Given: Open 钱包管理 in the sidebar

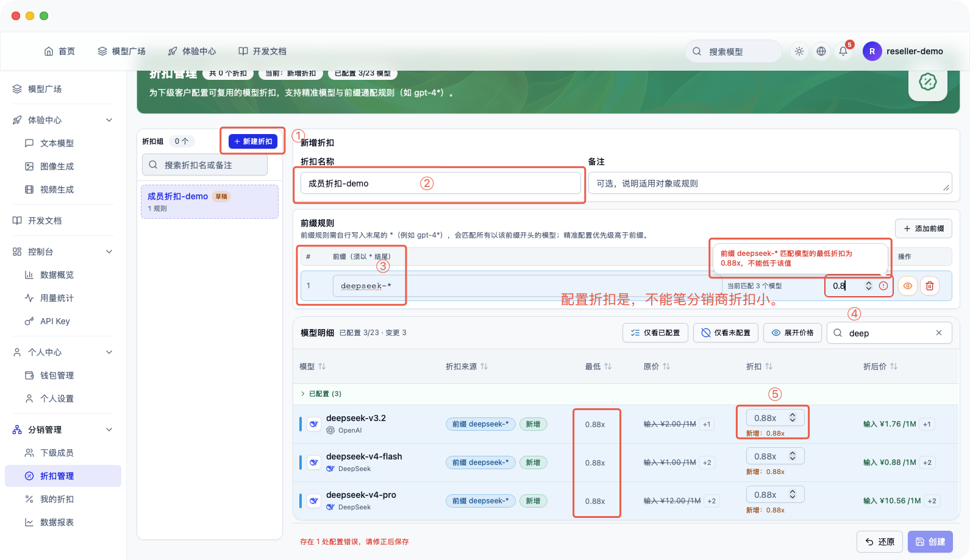Looking at the screenshot, I should tap(63, 375).
